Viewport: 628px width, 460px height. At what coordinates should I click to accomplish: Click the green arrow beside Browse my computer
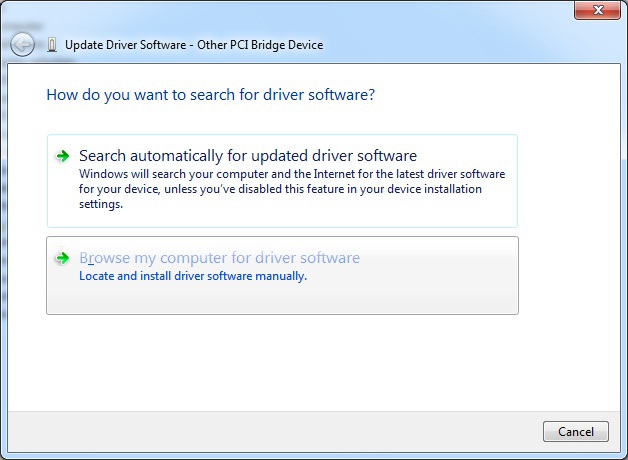(x=63, y=258)
